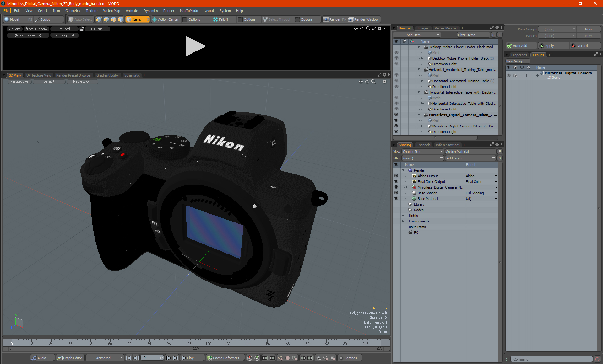Toggle visibility of Mirrorless_Digital_Camera_Nikon_Z scene item

point(396,115)
